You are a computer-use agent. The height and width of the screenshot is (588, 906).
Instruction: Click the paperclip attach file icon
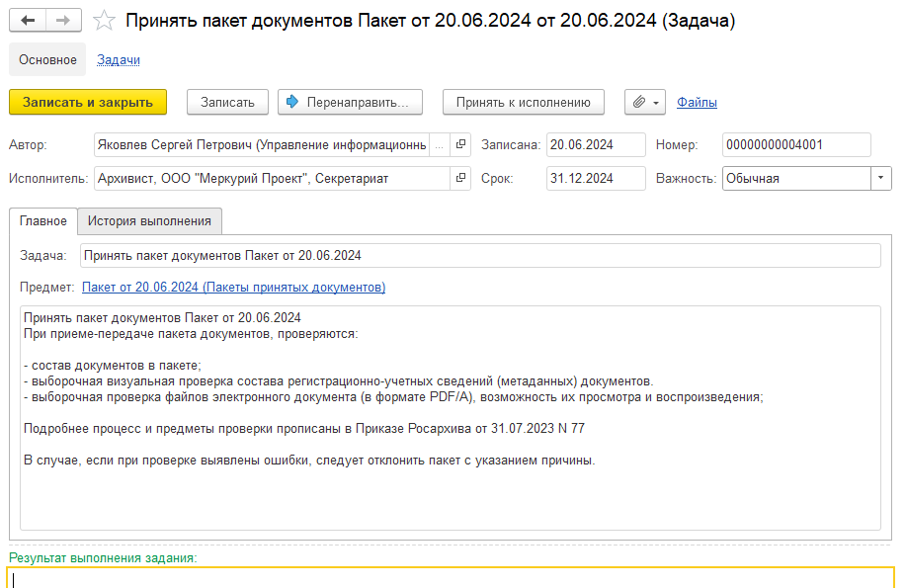[x=638, y=103]
